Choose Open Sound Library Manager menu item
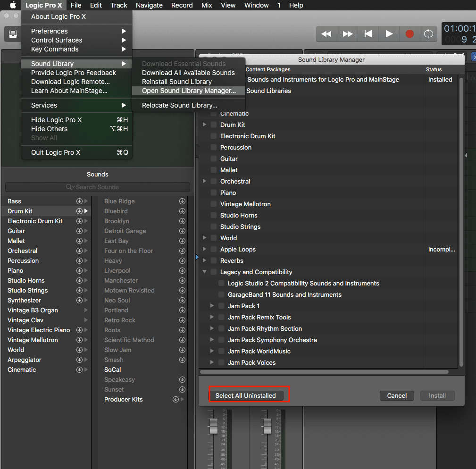The height and width of the screenshot is (469, 476). (189, 91)
